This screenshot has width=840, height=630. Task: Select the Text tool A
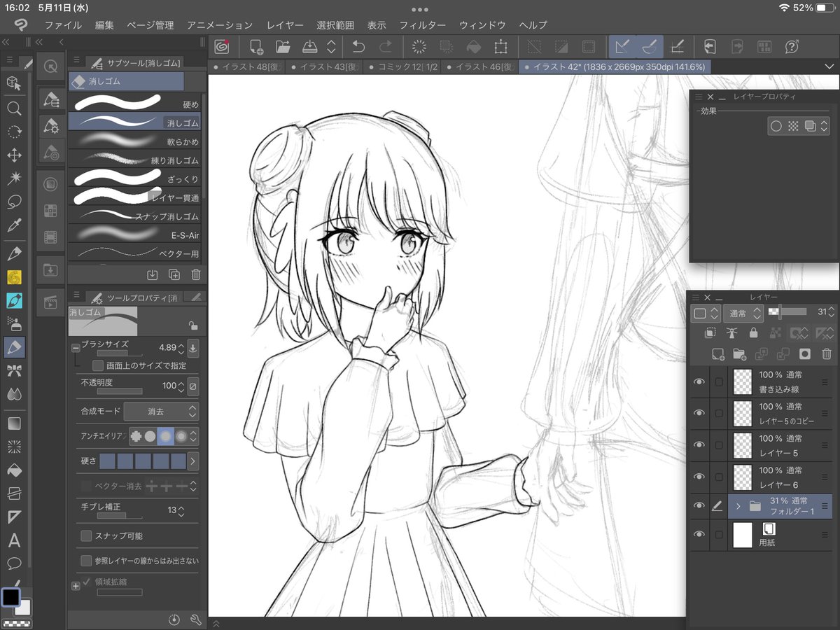click(x=14, y=540)
